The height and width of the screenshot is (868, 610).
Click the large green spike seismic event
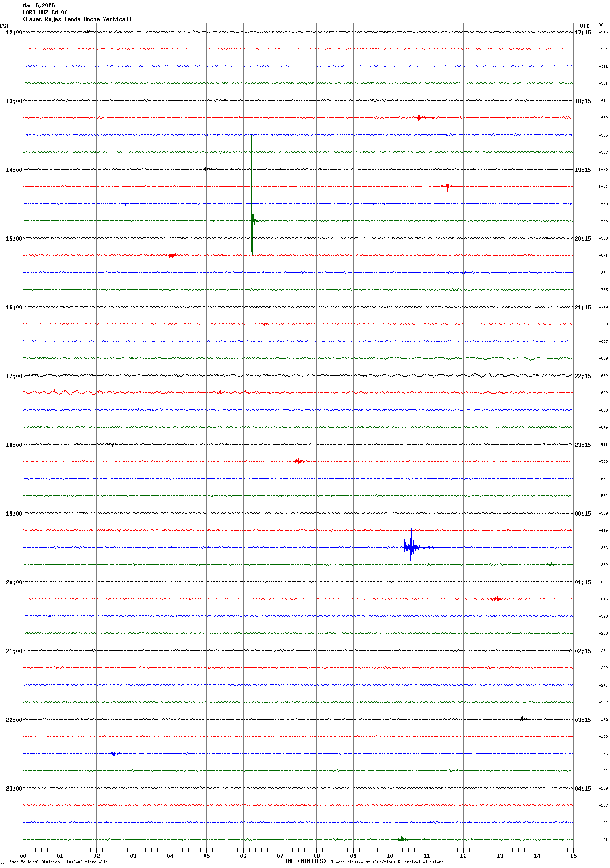(252, 220)
